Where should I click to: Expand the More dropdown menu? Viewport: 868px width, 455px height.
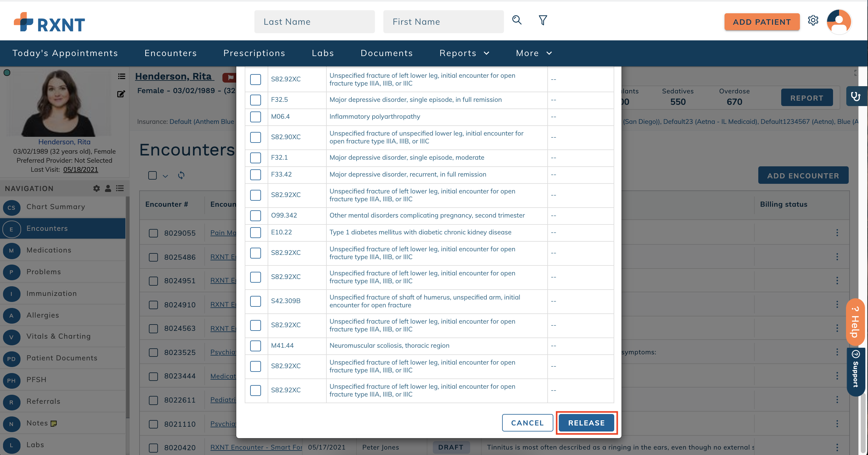[533, 53]
